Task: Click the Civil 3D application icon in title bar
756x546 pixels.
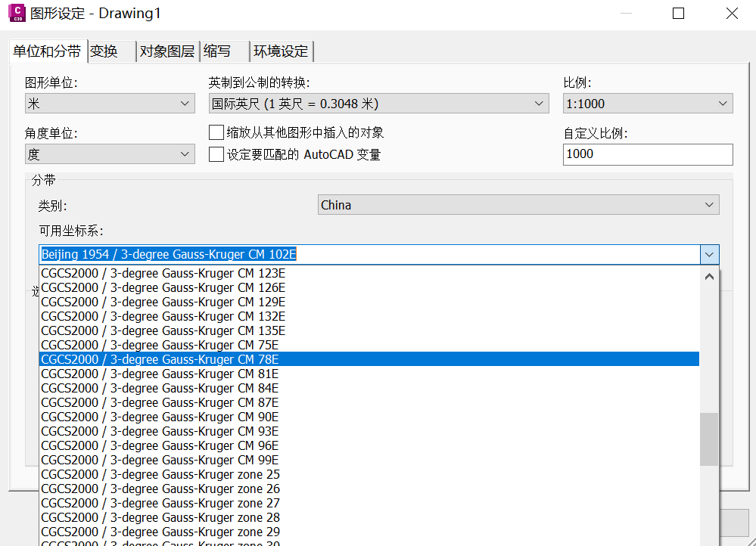Action: (x=17, y=13)
